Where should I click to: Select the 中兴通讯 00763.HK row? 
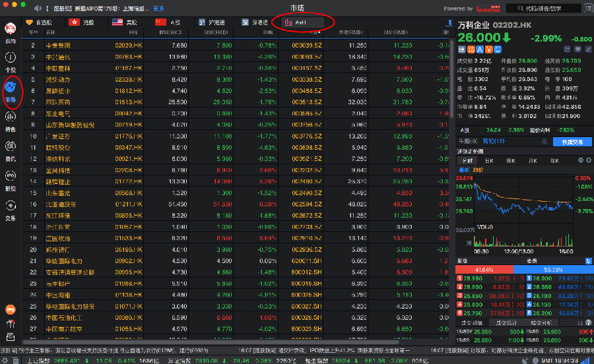tap(236, 57)
